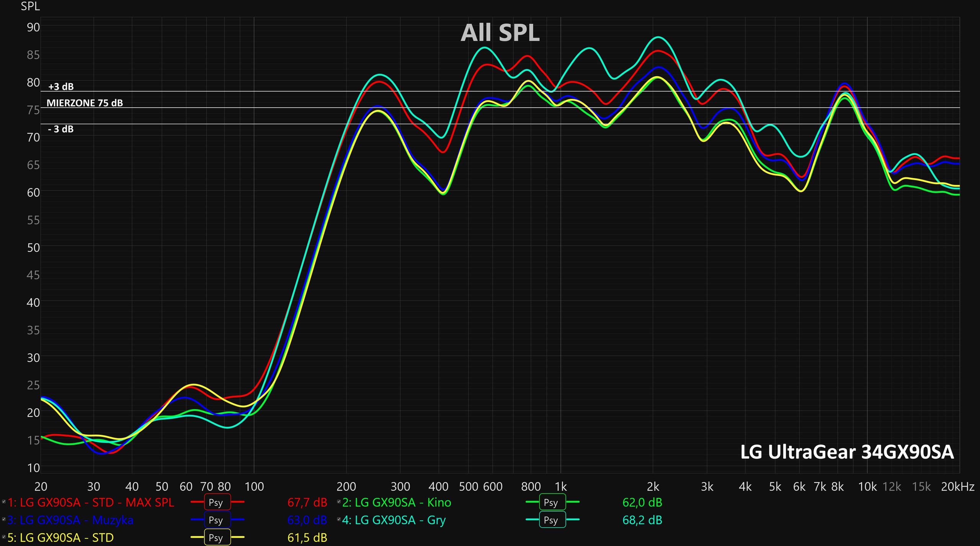
Task: Select legend label '5: LG GX90SA - STD'
Action: 60,538
